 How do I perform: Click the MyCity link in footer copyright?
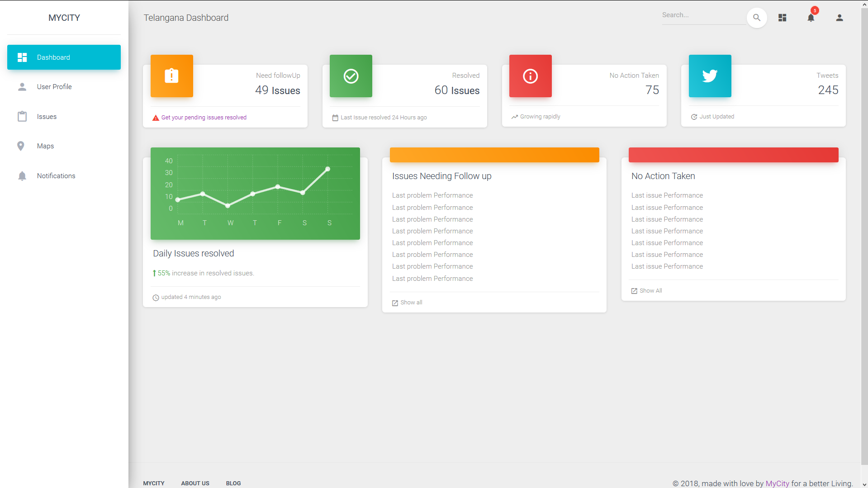pyautogui.click(x=777, y=483)
